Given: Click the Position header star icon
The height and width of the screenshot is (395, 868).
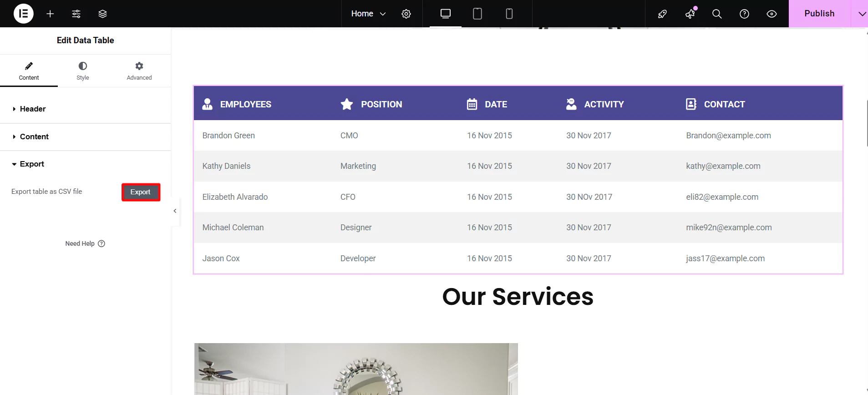Looking at the screenshot, I should 347,104.
